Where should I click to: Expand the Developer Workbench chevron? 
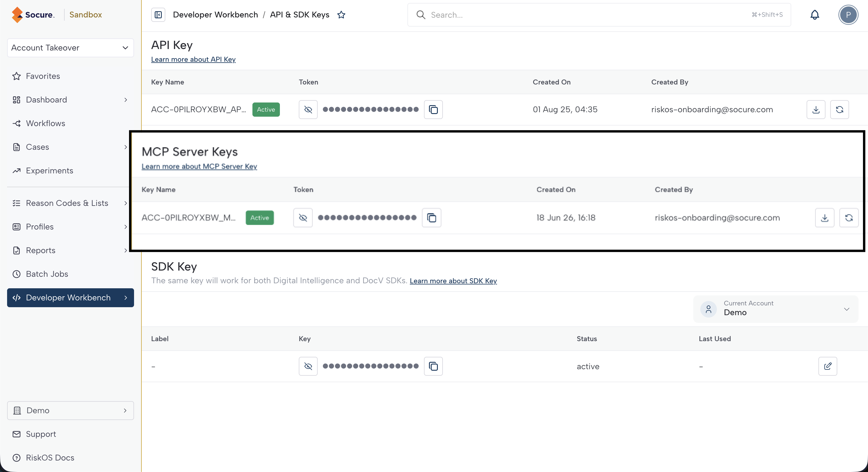pos(125,297)
